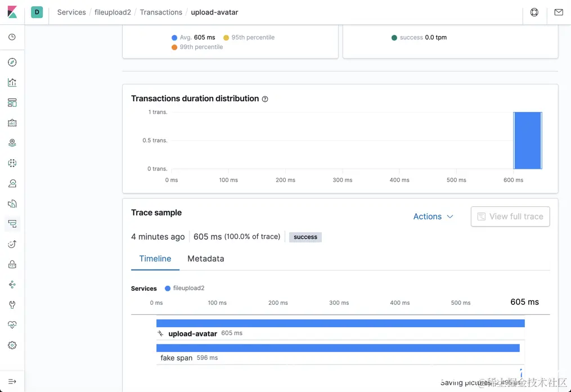571x392 pixels.
Task: Click the Kibana logo
Action: (12, 12)
